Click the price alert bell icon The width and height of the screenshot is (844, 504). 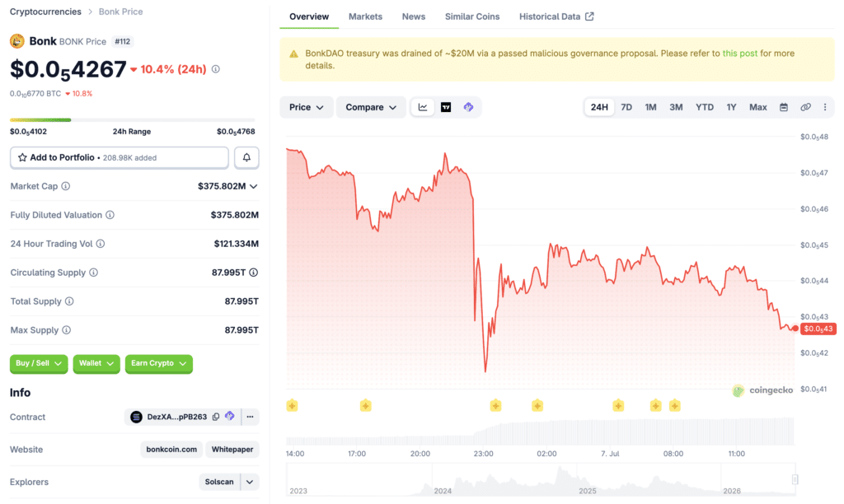[246, 157]
